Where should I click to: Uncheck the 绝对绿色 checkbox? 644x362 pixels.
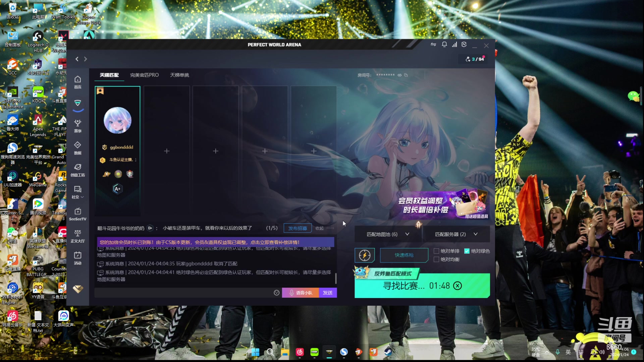click(467, 251)
